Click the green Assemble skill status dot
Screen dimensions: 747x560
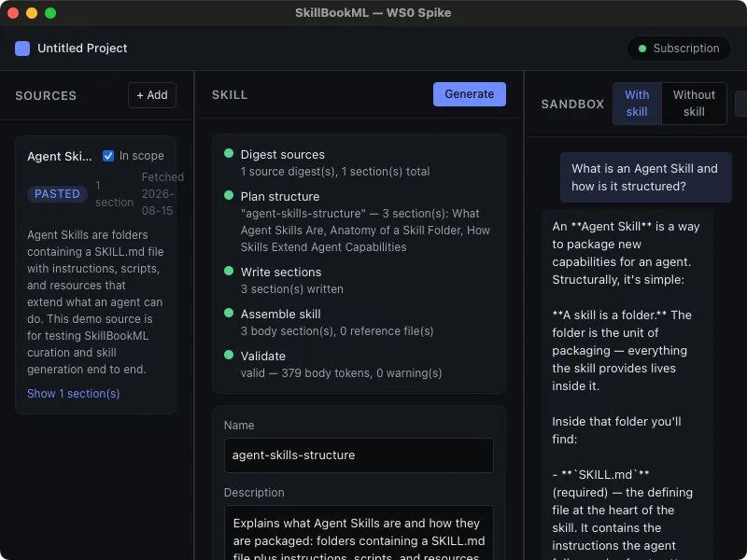click(229, 313)
